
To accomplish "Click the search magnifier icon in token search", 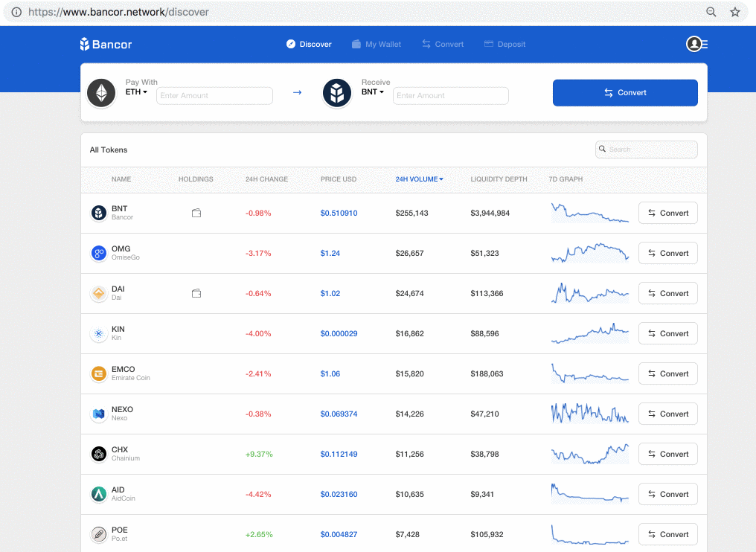I will coord(602,149).
